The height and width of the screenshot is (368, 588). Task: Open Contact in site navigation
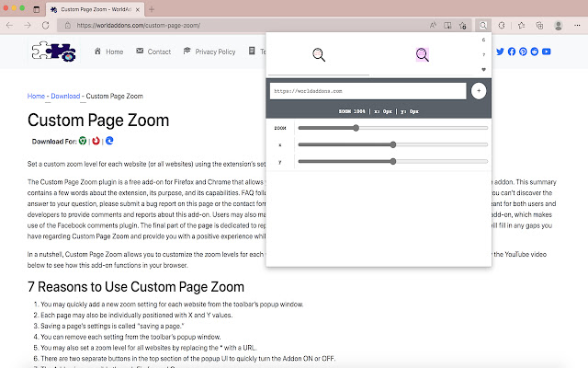[153, 52]
